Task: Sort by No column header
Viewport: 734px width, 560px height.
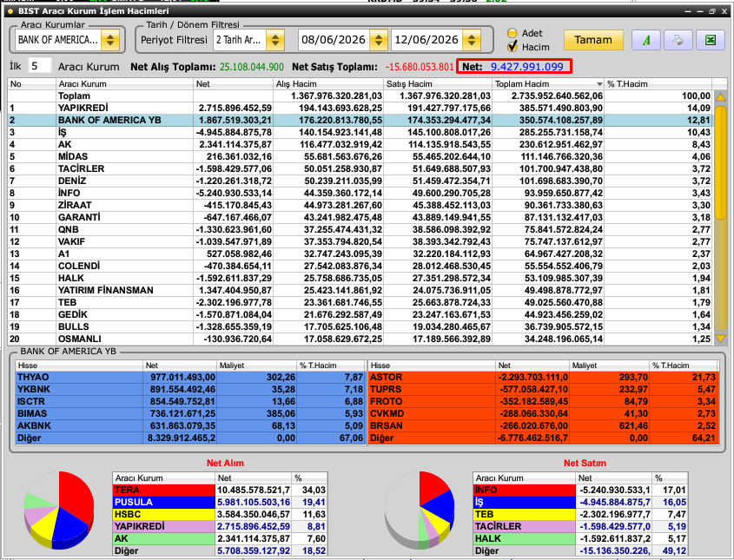Action: [31, 83]
